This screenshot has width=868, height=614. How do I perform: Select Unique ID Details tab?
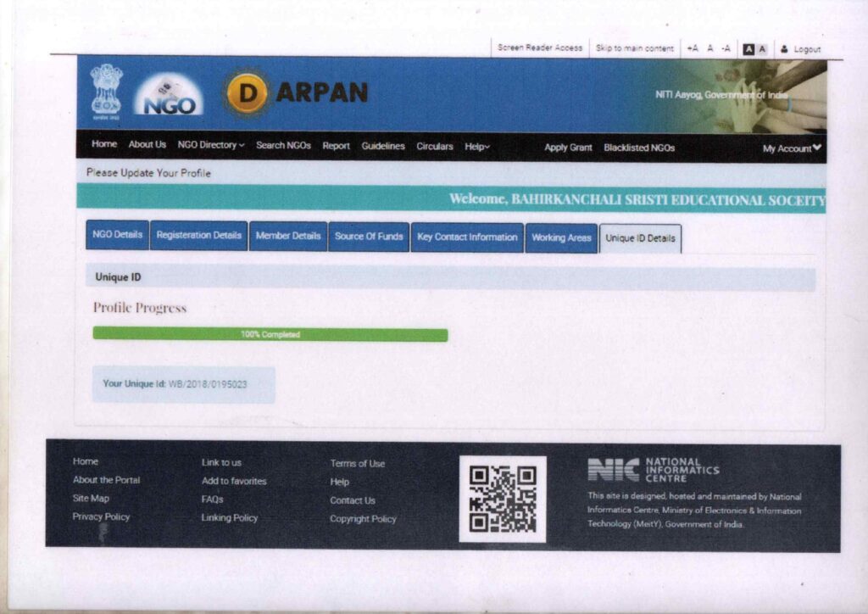[x=641, y=238]
